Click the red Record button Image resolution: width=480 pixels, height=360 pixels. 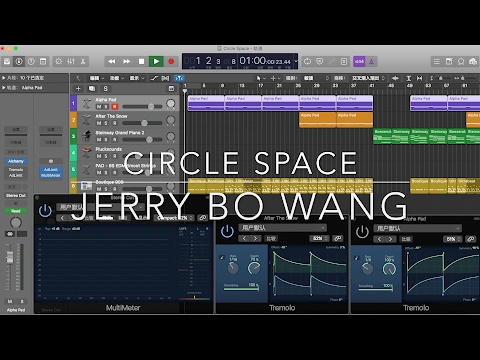pyautogui.click(x=171, y=61)
